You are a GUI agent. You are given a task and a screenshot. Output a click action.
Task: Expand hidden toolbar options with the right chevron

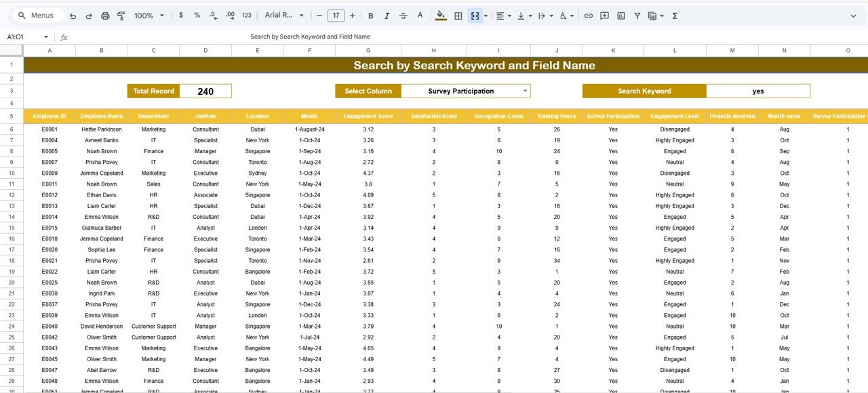click(x=853, y=15)
